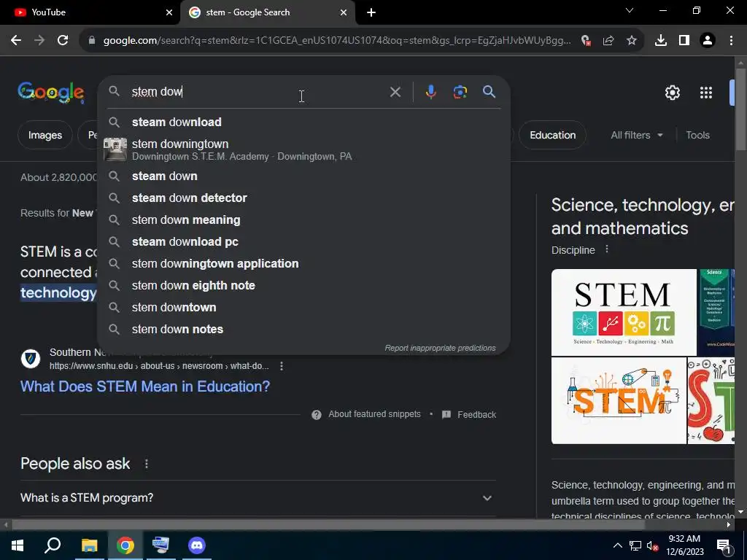
Task: Open STEM colored tiles image
Action: click(624, 312)
